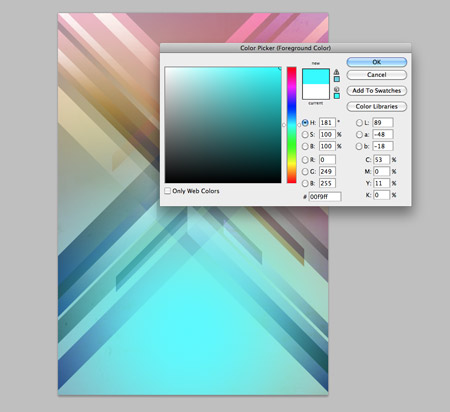Image resolution: width=450 pixels, height=412 pixels.
Task: Click the H field showing 181
Action: click(327, 123)
